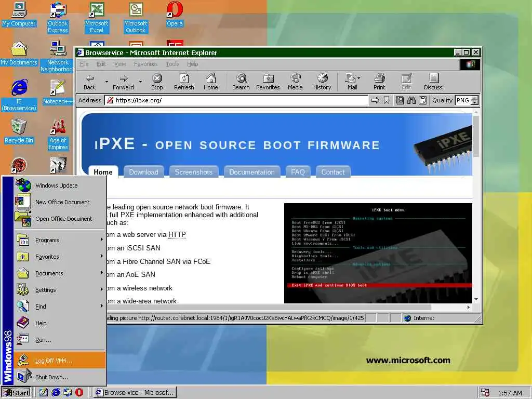
Task: Open the Forward button history dropdown arrow
Action: tap(140, 82)
